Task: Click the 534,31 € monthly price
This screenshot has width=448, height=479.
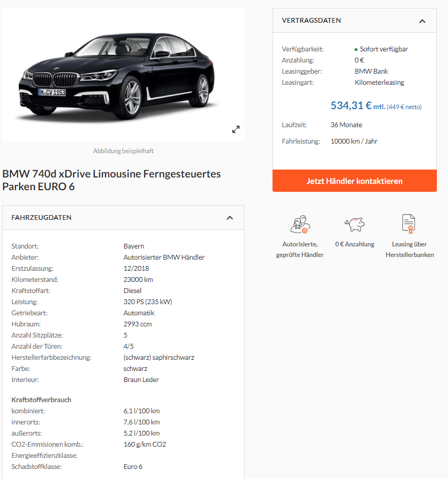Action: click(x=351, y=105)
